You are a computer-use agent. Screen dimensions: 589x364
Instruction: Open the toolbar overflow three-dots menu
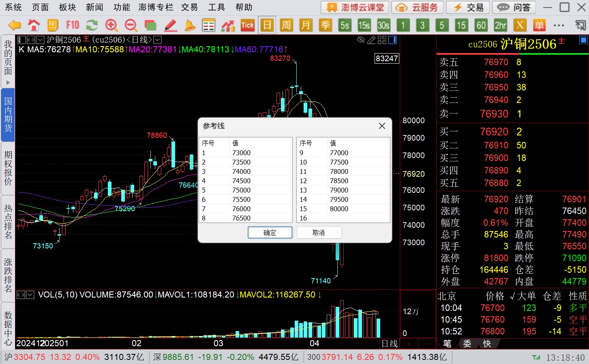(x=559, y=25)
